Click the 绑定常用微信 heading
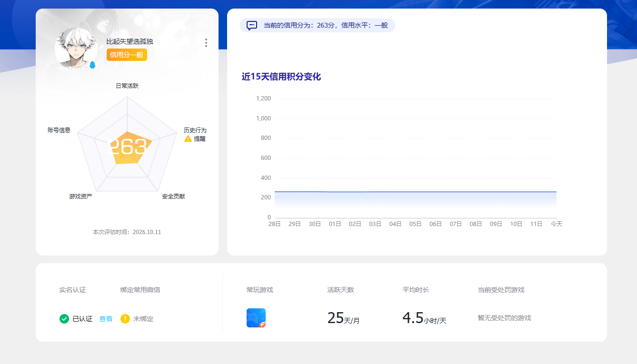This screenshot has width=637, height=364. (x=140, y=289)
